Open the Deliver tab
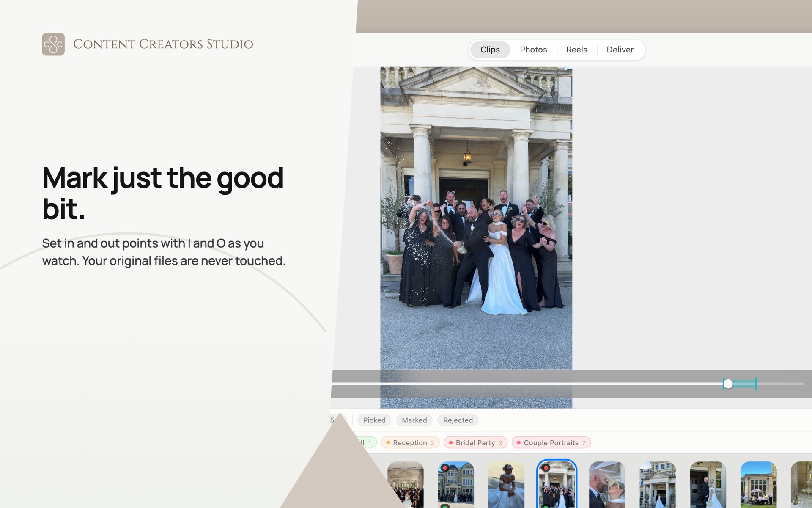 620,50
